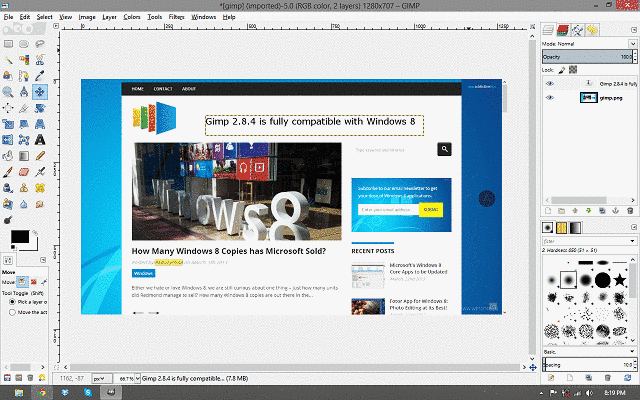The height and width of the screenshot is (400, 640).
Task: Switch to the Paths tab in dock
Action: click(577, 30)
